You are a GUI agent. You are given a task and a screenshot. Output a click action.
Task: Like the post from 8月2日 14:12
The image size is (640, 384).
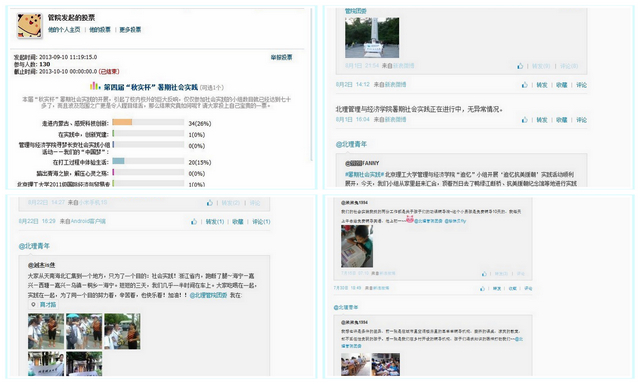point(524,85)
